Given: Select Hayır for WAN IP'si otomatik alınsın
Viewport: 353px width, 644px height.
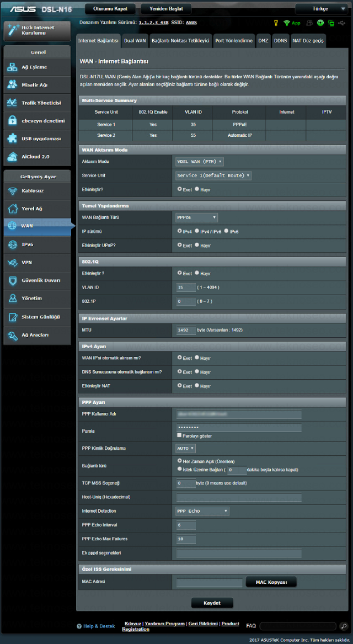Looking at the screenshot, I should 197,358.
